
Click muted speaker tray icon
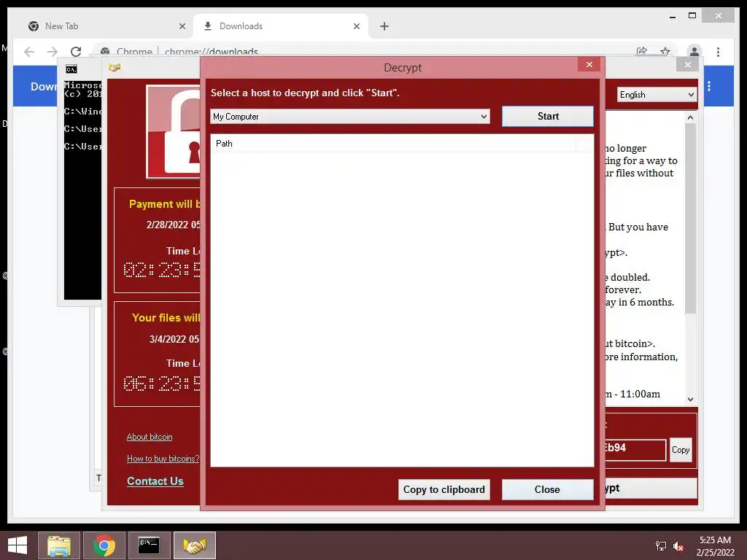point(678,546)
